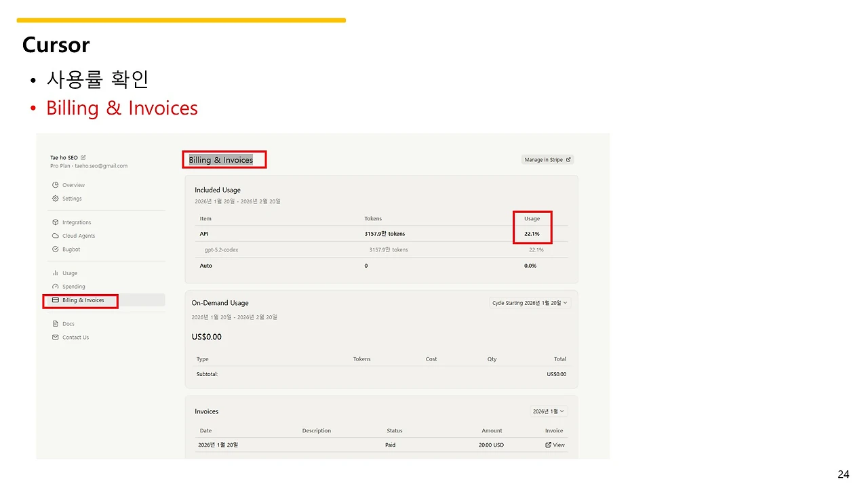Click the Included Usage heading

(x=218, y=190)
